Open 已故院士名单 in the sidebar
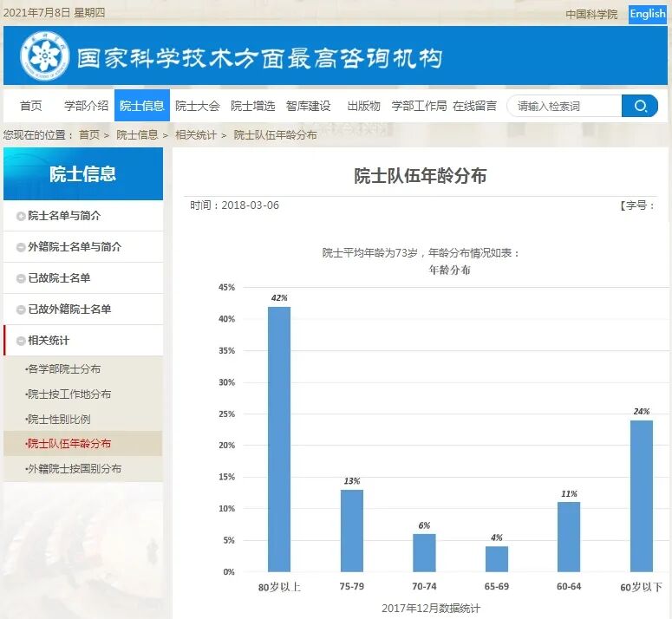The height and width of the screenshot is (619, 672). pyautogui.click(x=59, y=278)
